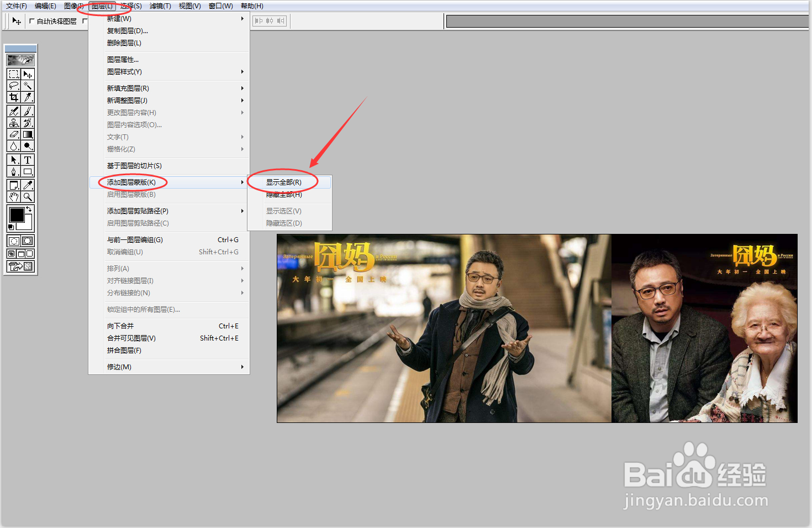Image resolution: width=812 pixels, height=528 pixels.
Task: Select the Path Component Selection tool
Action: (x=14, y=160)
